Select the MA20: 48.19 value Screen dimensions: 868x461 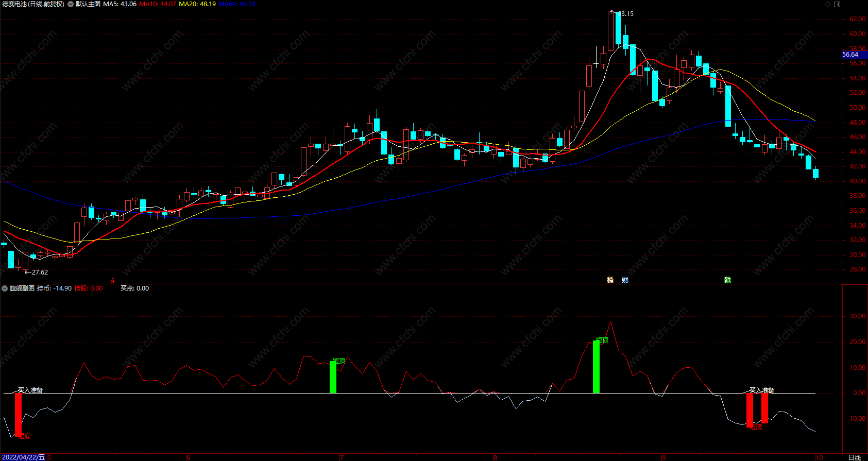197,4
